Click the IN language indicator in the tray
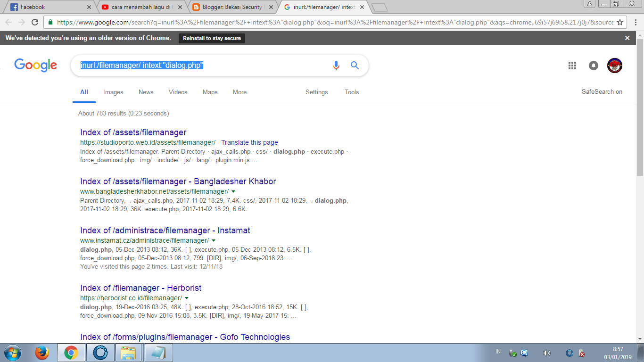This screenshot has width=644, height=362. [x=498, y=352]
